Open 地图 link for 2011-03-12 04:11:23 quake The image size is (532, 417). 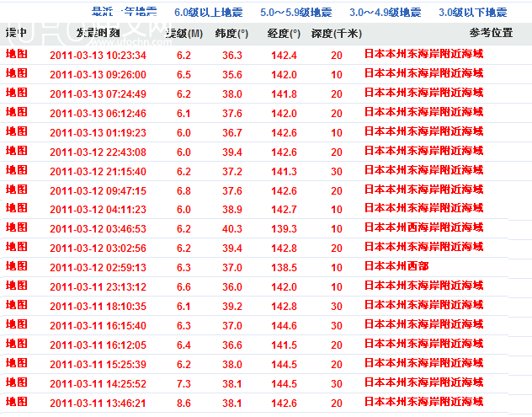(x=17, y=208)
